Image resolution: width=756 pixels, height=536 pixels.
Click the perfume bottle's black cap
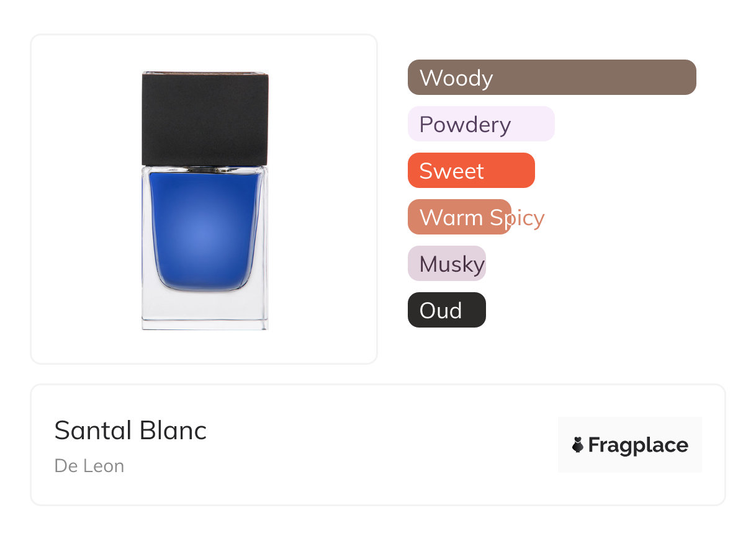pos(205,118)
